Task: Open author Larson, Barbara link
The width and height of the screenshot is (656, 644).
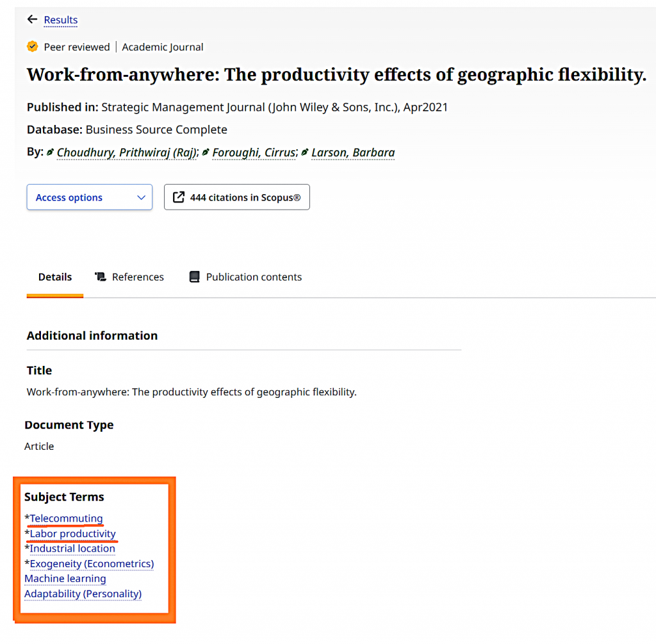Action: (x=353, y=153)
